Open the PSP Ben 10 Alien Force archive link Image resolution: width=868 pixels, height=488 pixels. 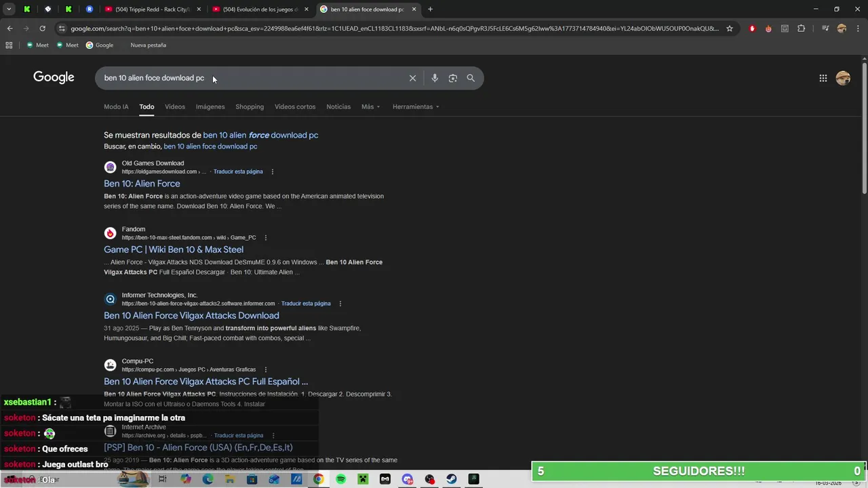tap(198, 447)
